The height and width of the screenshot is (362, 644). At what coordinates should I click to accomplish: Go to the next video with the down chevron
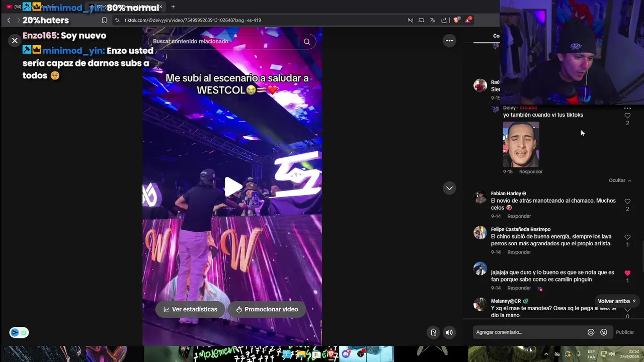point(449,188)
